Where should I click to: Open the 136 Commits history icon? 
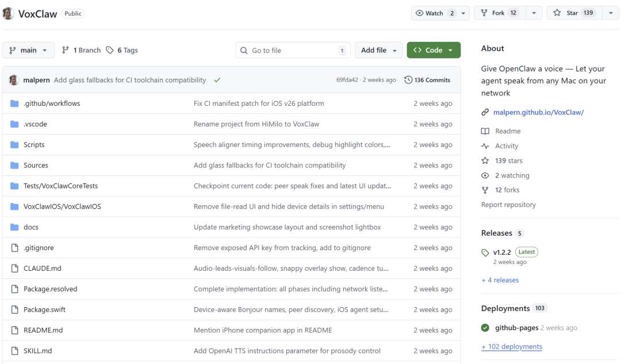(x=408, y=80)
